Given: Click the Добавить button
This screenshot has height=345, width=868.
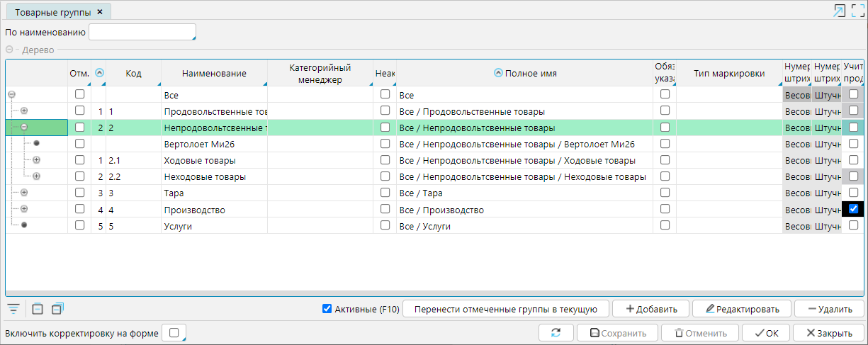Looking at the screenshot, I should tap(650, 309).
